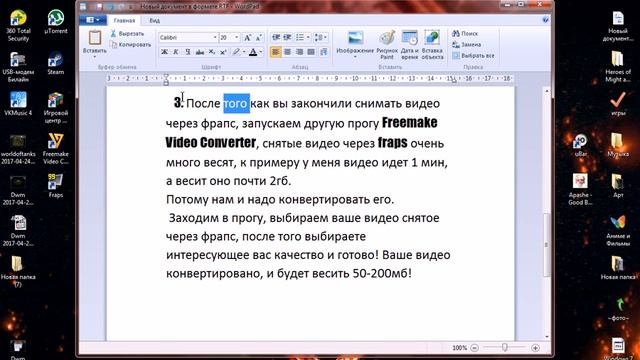Click Замена replace button
640x360 pixels.
pos(467,44)
